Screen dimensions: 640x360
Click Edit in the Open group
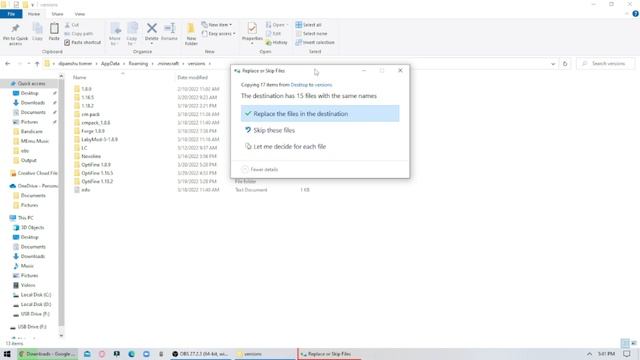click(x=273, y=33)
